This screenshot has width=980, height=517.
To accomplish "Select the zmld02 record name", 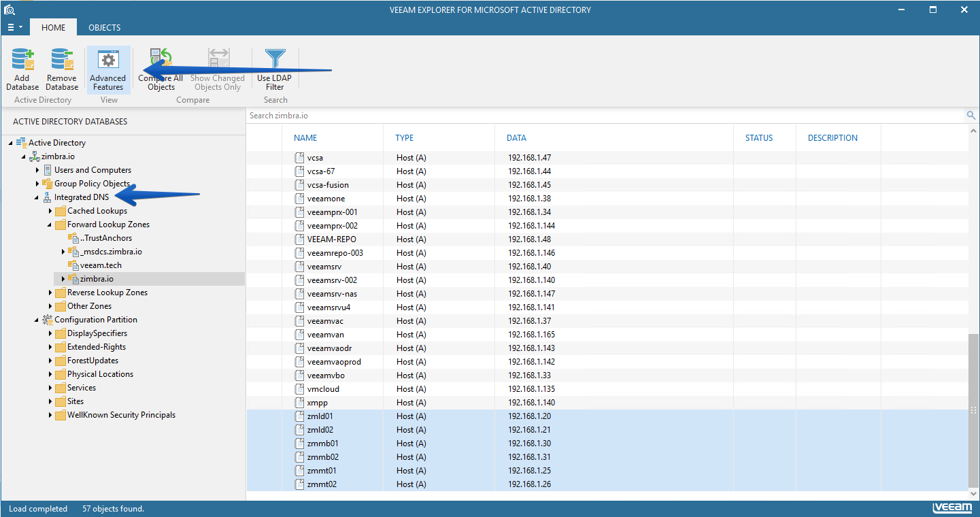I will (320, 430).
